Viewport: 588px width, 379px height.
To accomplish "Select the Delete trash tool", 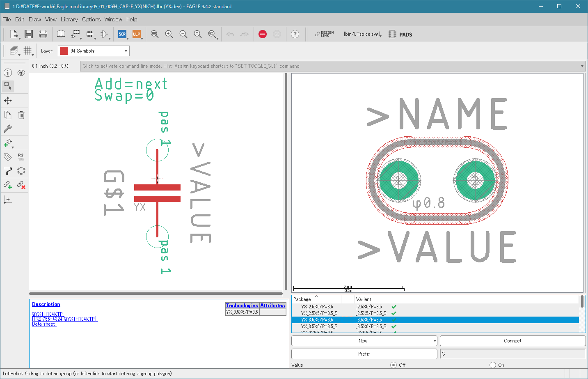I will click(x=21, y=115).
